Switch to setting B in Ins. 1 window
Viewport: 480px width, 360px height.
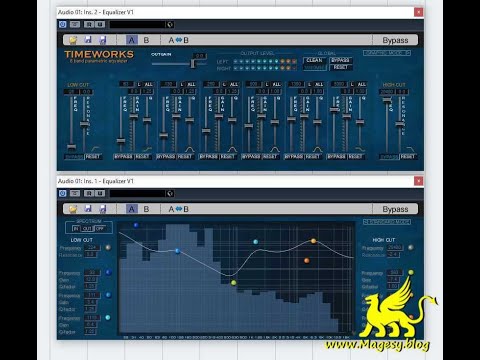(x=146, y=209)
